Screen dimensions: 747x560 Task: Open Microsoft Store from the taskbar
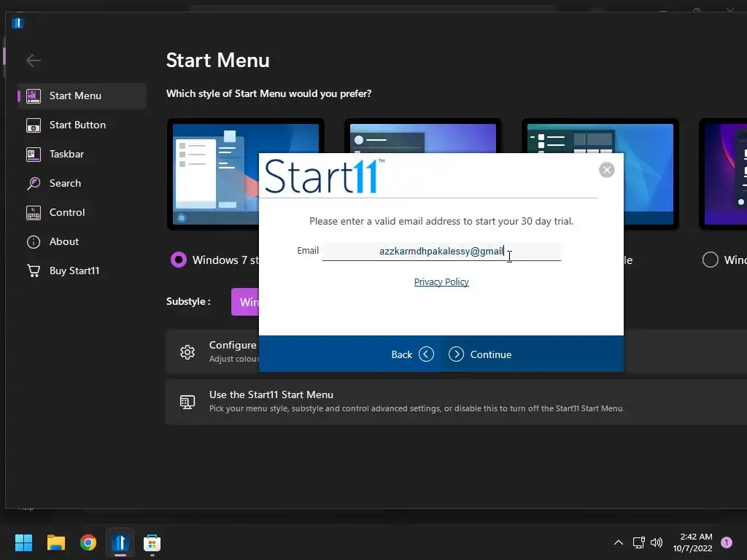point(152,542)
